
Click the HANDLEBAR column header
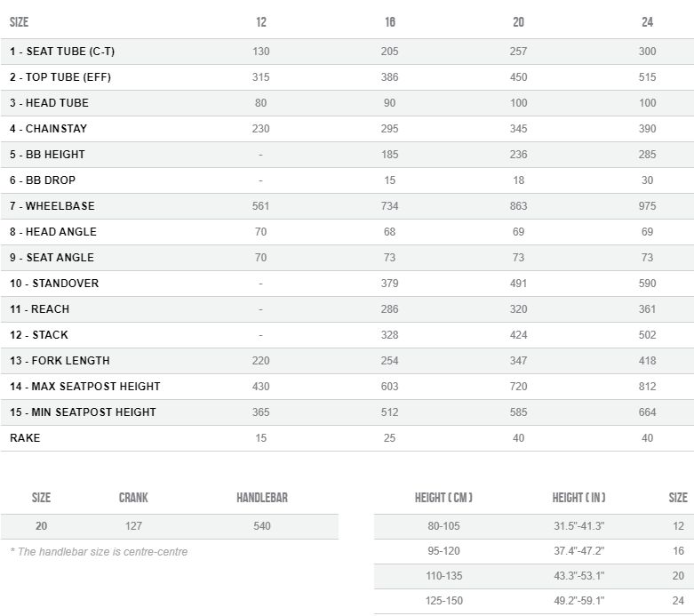[x=262, y=498]
